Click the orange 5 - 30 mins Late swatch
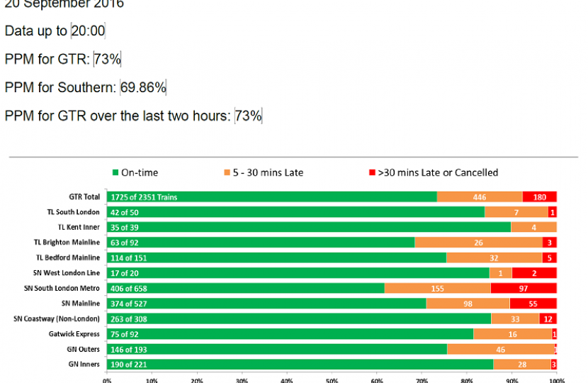The width and height of the screenshot is (588, 383). tap(227, 172)
